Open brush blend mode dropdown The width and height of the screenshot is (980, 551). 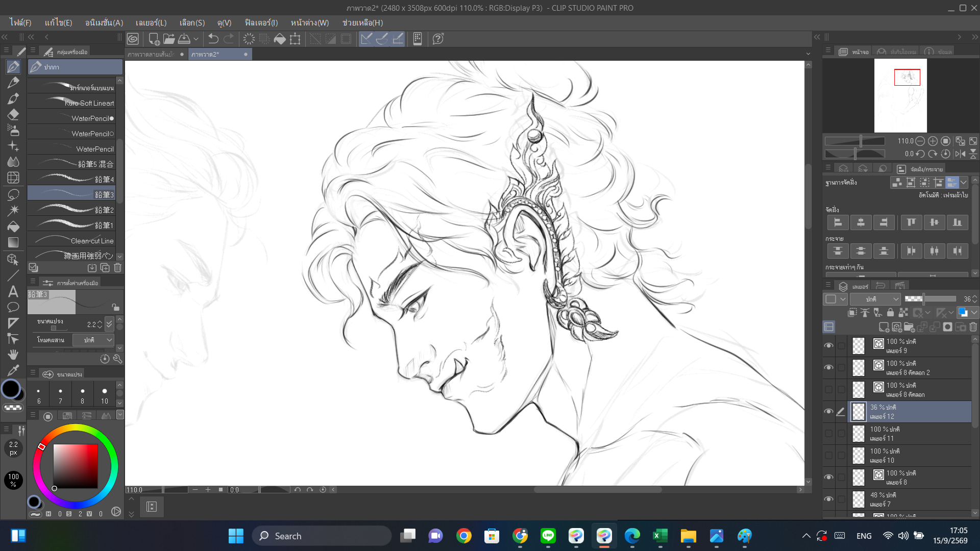coord(93,340)
